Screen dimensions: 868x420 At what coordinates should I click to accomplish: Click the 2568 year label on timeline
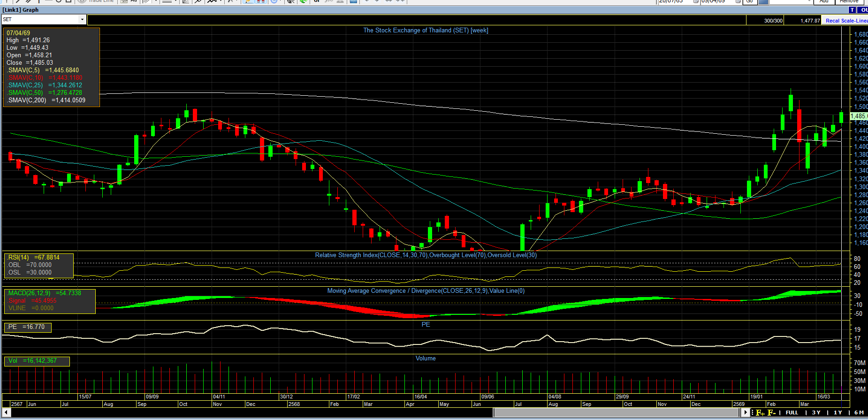294,404
